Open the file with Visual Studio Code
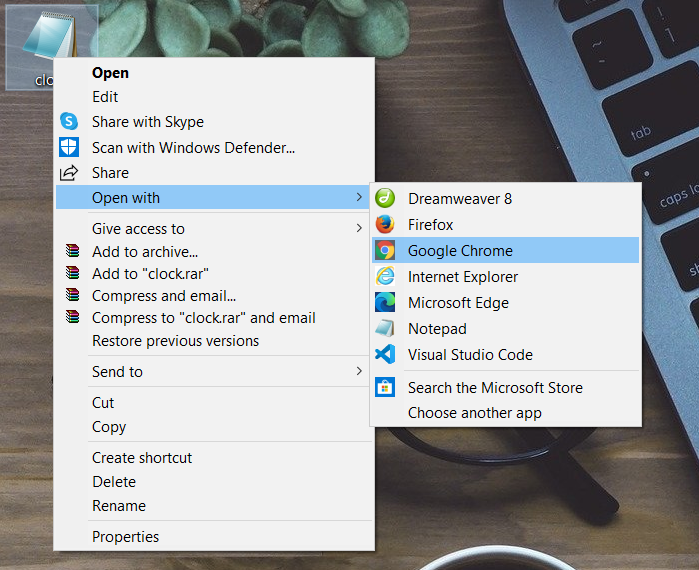 click(506, 354)
